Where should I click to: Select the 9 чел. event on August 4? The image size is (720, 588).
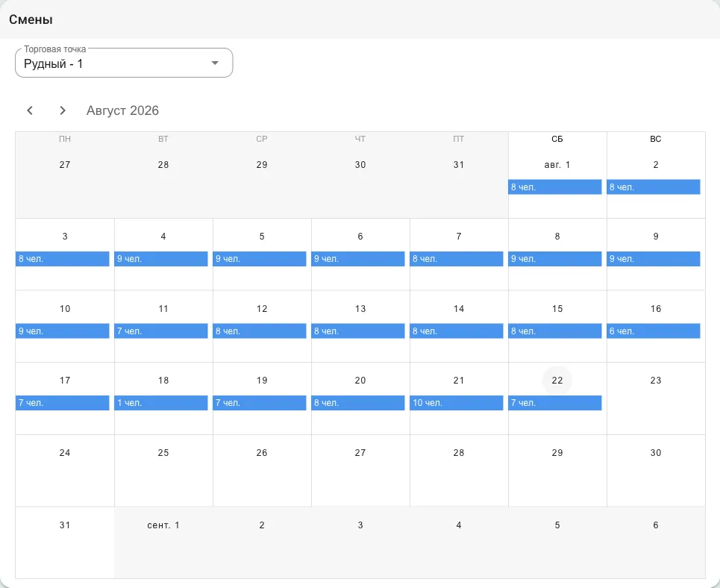click(160, 259)
